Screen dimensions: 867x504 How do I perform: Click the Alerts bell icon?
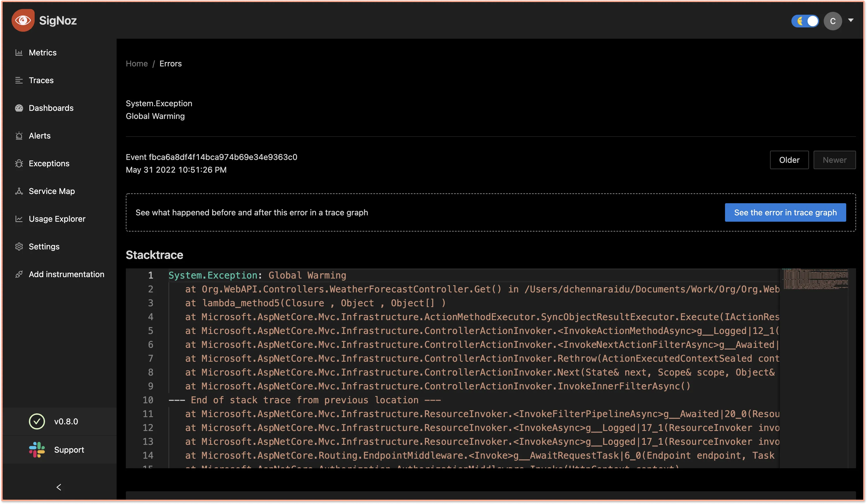click(x=19, y=136)
